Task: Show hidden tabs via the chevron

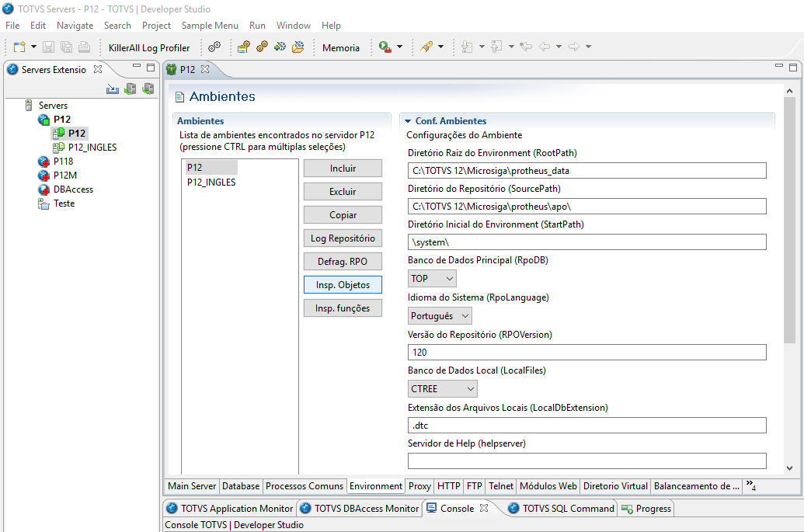Action: pos(750,485)
